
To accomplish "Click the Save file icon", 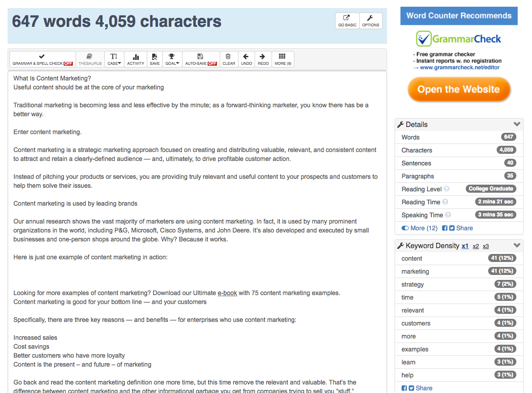I will pos(155,59).
